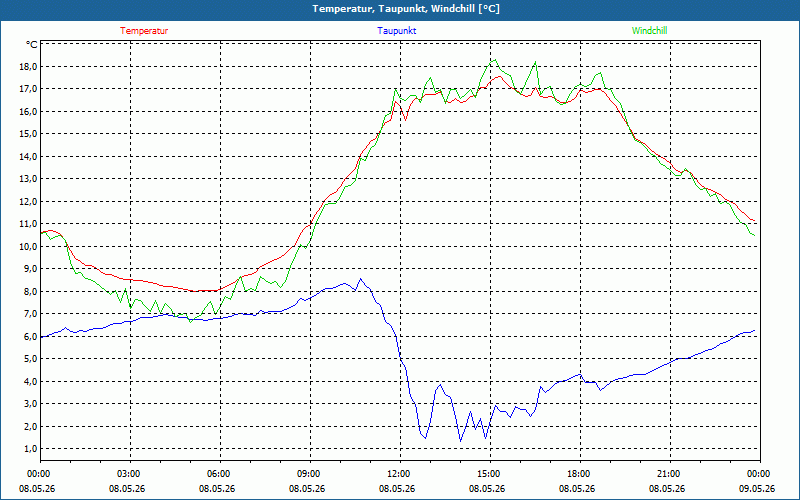Click the 21:00 time axis label
Screen dimensions: 800x500
[x=667, y=474]
